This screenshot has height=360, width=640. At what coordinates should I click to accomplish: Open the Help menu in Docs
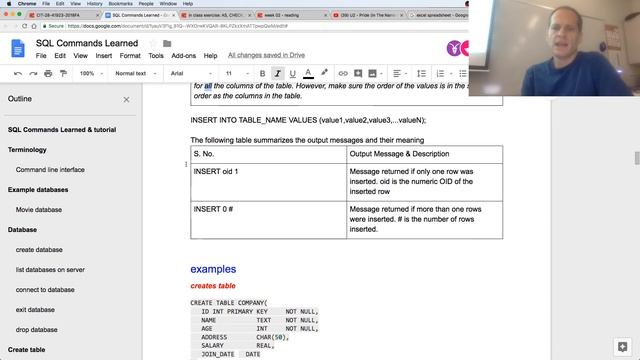coord(210,56)
